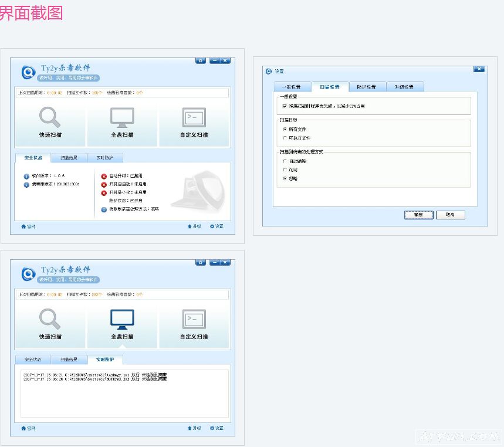Screen dimensions: 504x447
Task: Click the 升级 upgrade arrow icon
Action: (x=194, y=226)
